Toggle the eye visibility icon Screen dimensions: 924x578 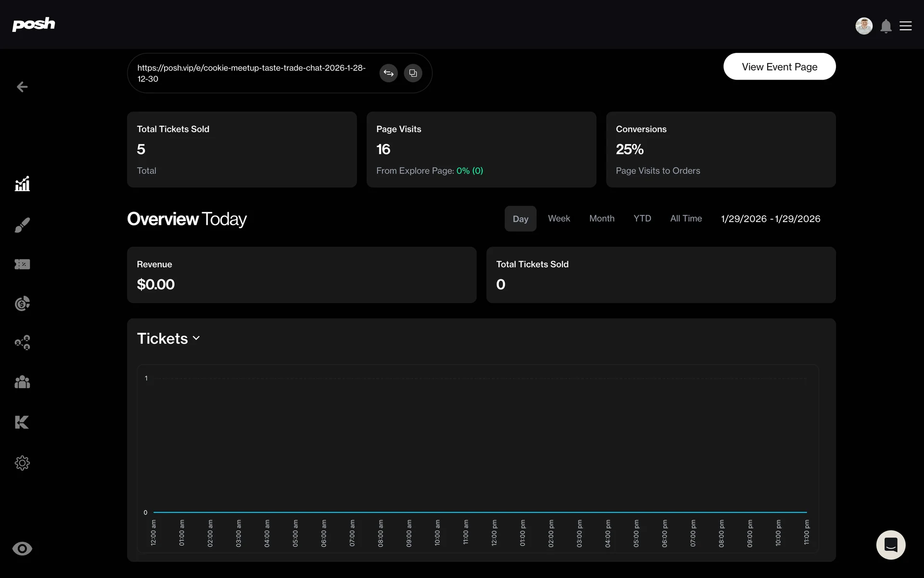tap(22, 549)
